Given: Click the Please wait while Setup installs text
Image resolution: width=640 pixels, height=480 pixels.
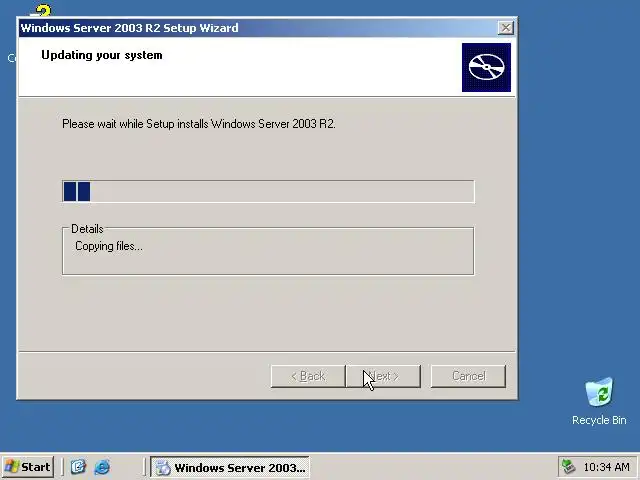Looking at the screenshot, I should pos(199,124).
